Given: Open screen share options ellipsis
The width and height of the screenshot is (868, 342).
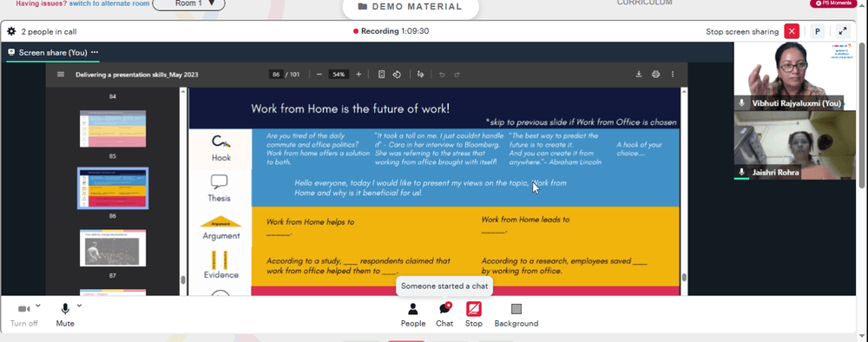Looking at the screenshot, I should (x=95, y=52).
